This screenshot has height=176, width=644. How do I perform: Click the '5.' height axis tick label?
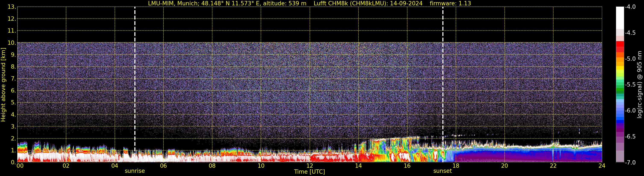13,103
